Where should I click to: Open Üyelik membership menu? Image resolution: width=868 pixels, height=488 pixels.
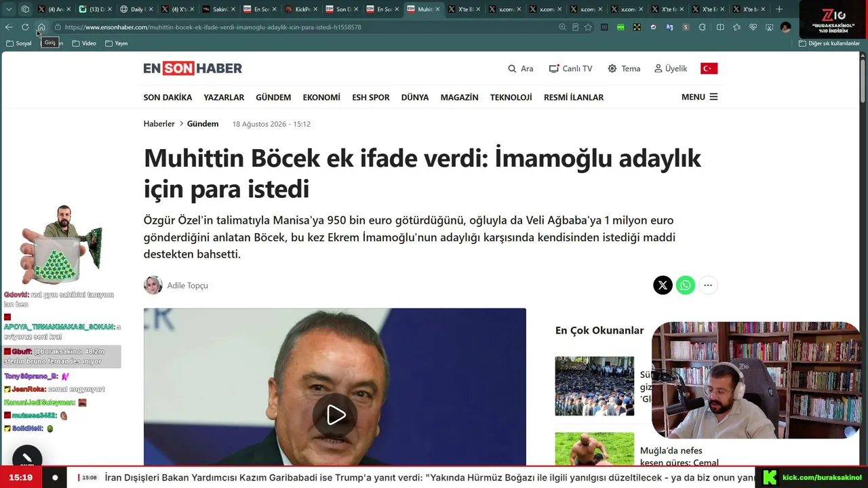point(671,68)
